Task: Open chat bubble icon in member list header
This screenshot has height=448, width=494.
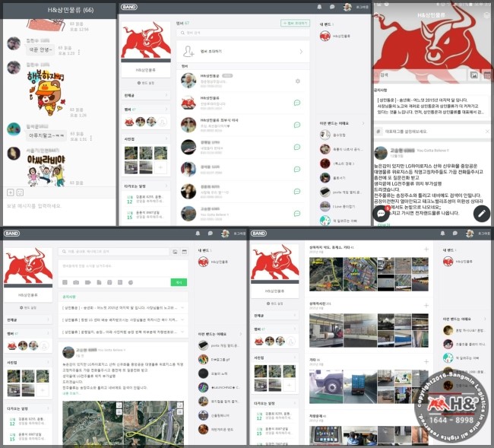Action: pyautogui.click(x=332, y=7)
